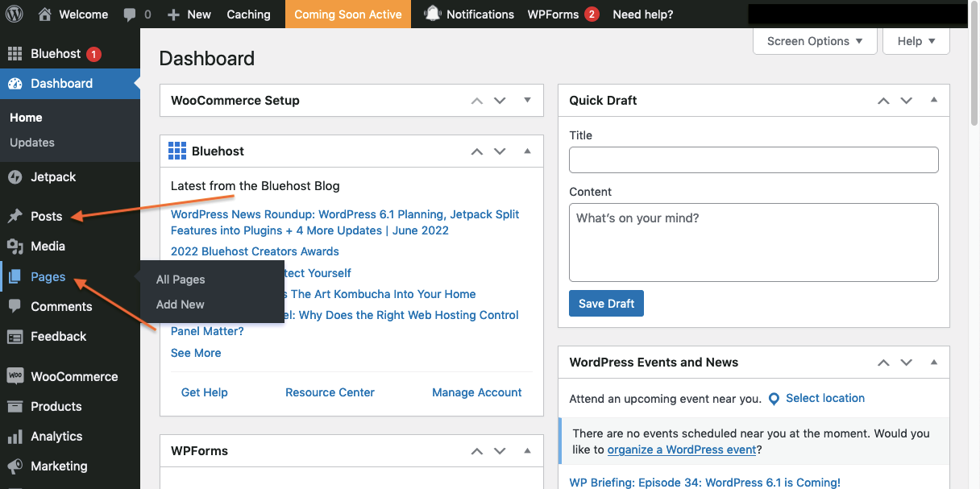Click the Select location link
The image size is (980, 489).
(x=825, y=398)
